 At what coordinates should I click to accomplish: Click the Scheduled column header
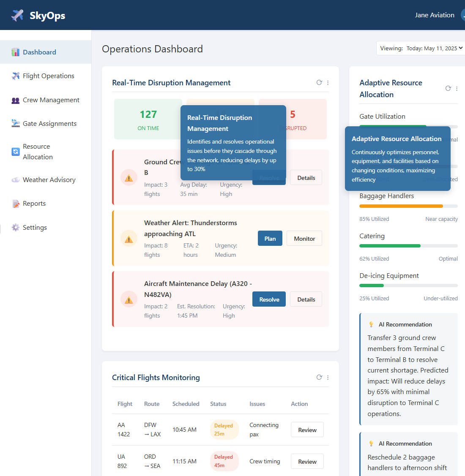[x=186, y=404]
